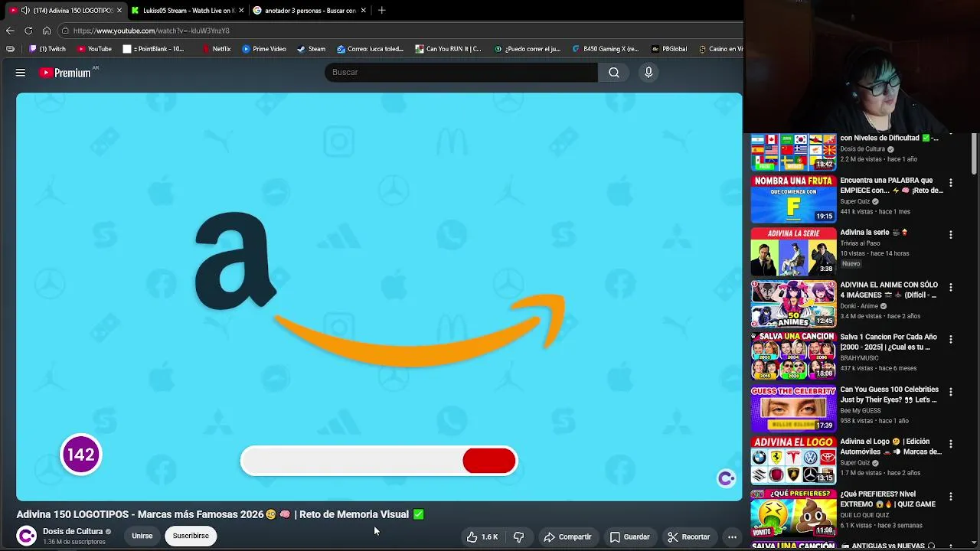Mute the audio-playing YouTube tab speaker icon
Image resolution: width=980 pixels, height=551 pixels.
(25, 10)
